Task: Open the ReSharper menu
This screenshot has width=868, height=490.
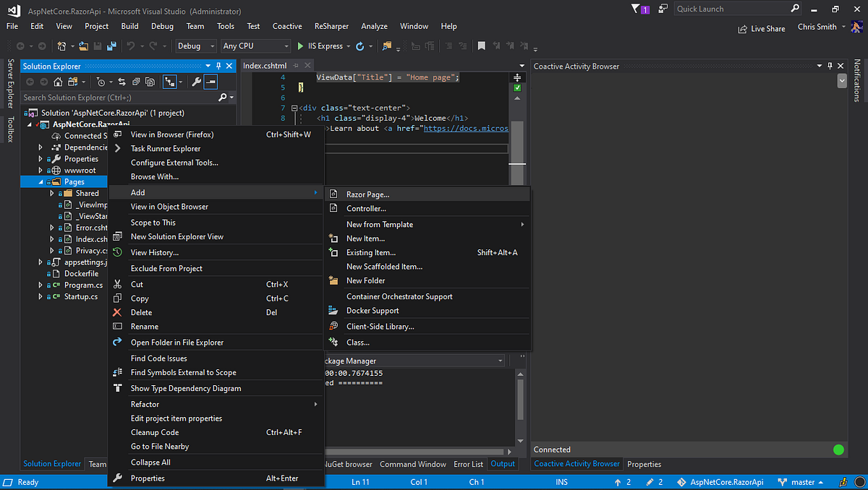Action: pyautogui.click(x=331, y=26)
